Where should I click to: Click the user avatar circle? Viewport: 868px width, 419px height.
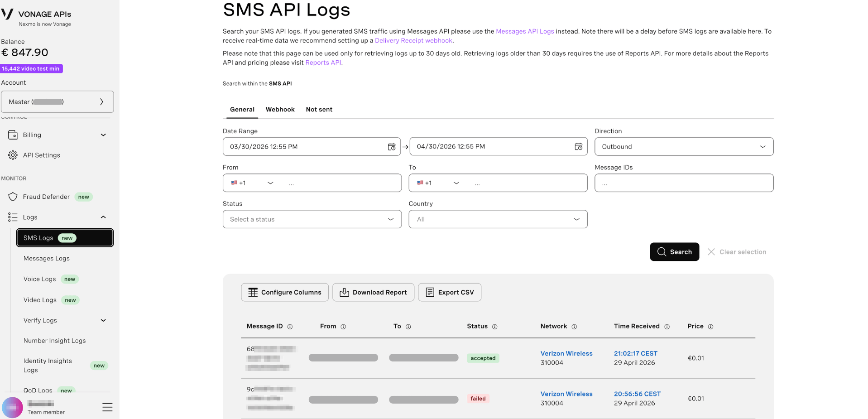pyautogui.click(x=12, y=408)
